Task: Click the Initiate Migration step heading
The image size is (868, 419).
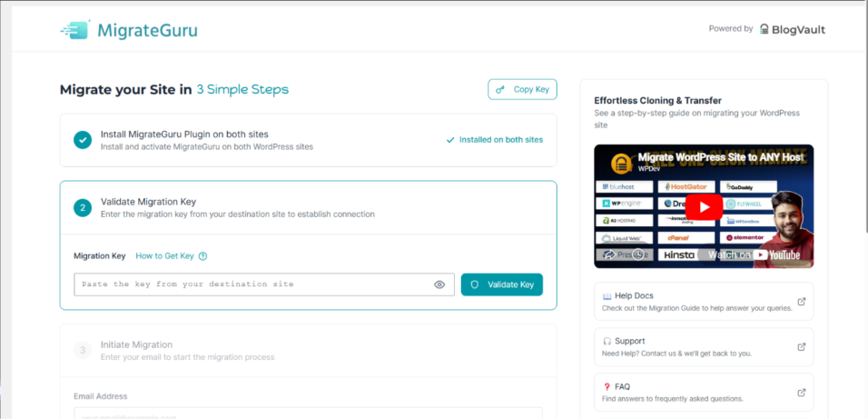Action: pyautogui.click(x=137, y=344)
